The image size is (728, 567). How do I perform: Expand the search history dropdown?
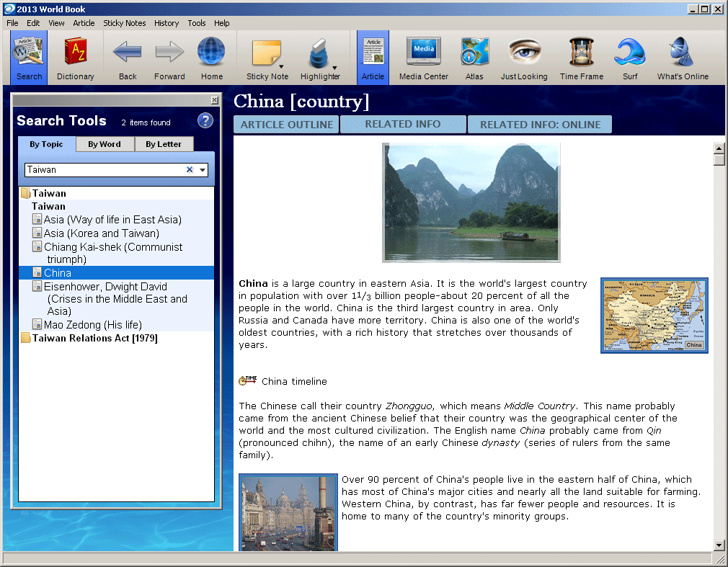click(x=203, y=170)
